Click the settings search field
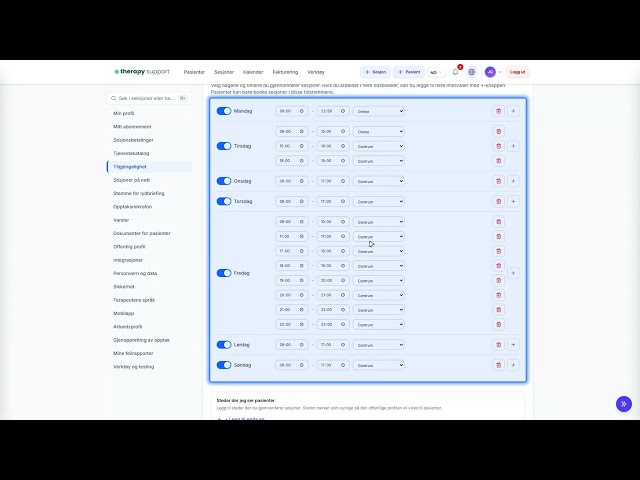640x480 pixels. click(x=149, y=98)
